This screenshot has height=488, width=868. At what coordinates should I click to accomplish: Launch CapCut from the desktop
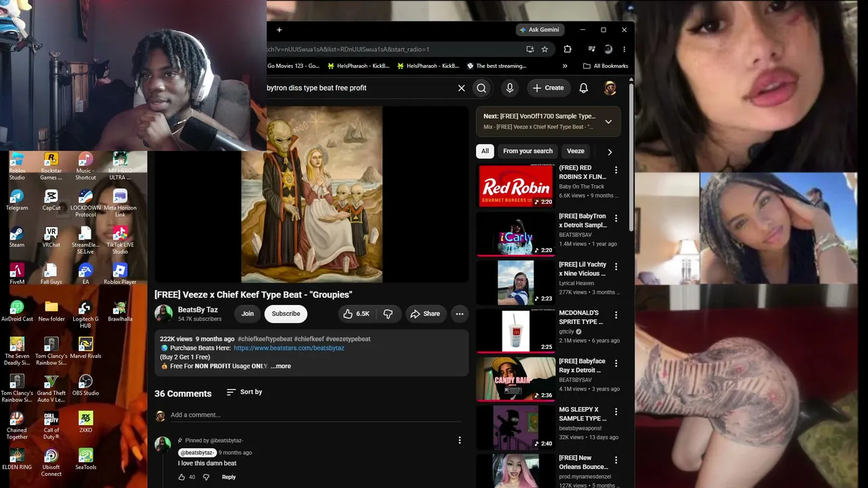coord(51,200)
